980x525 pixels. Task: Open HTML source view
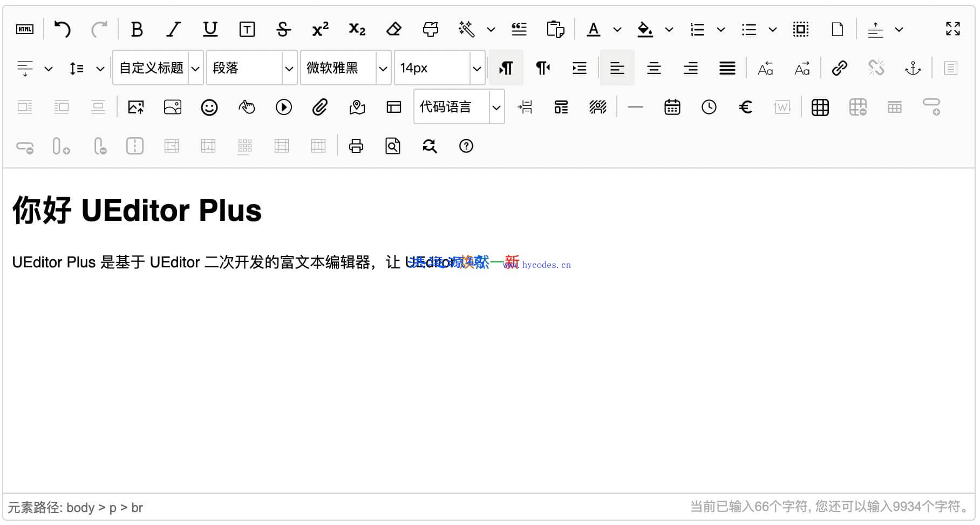(25, 29)
